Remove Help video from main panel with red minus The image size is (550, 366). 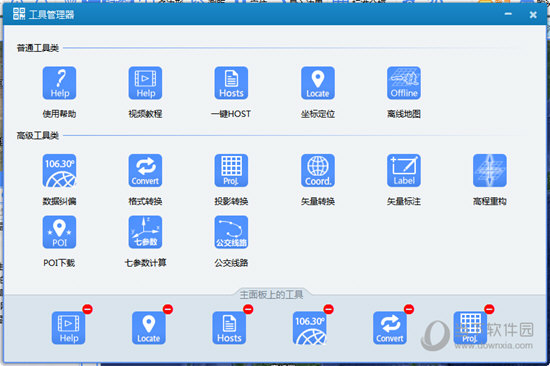(87, 309)
